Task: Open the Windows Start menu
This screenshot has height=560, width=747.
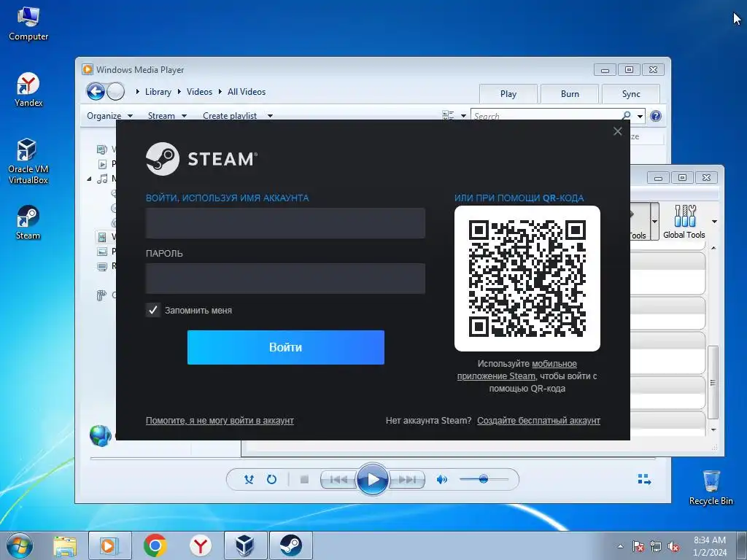Action: 20,545
